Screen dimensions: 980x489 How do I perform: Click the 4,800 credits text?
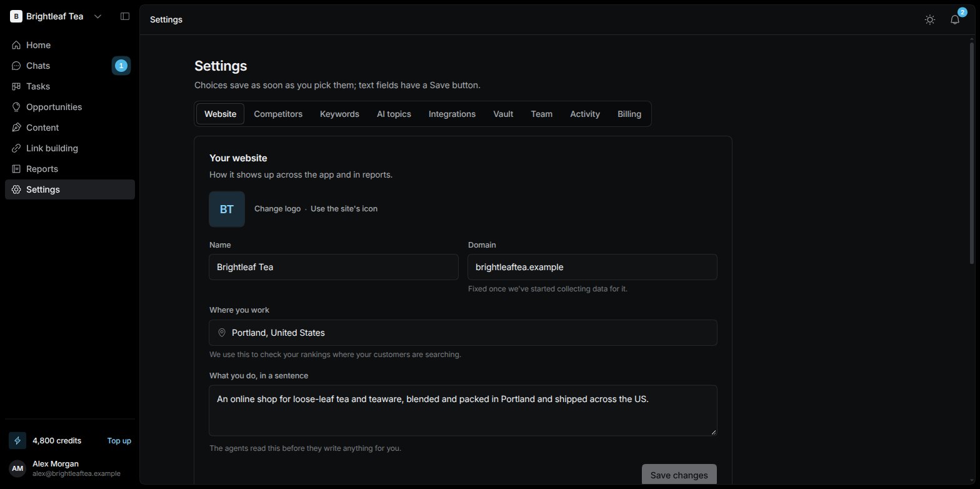tap(57, 441)
